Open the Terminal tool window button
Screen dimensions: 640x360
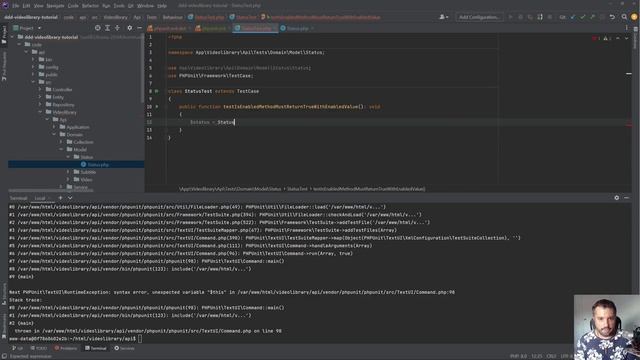click(x=96, y=348)
